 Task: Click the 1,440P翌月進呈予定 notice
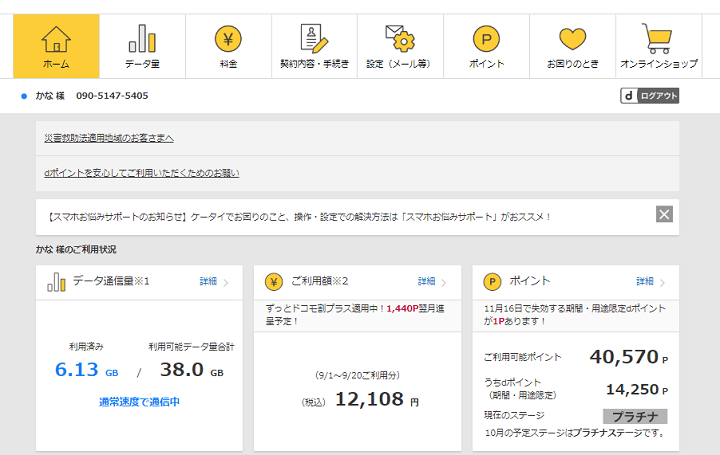pyautogui.click(x=354, y=315)
